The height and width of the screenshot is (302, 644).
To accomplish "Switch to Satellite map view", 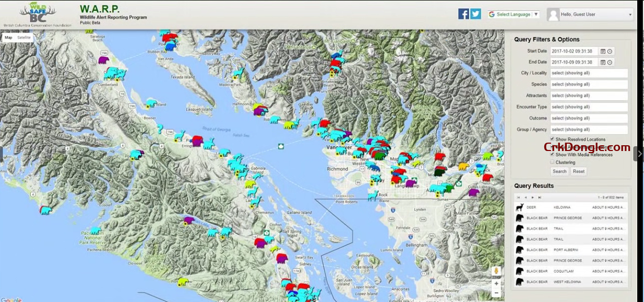I will click(24, 38).
